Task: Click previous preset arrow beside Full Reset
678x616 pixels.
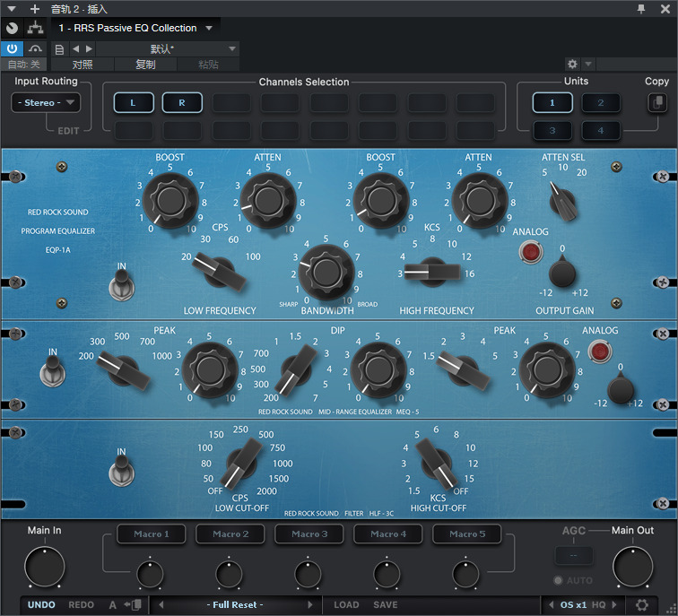Action: [161, 604]
